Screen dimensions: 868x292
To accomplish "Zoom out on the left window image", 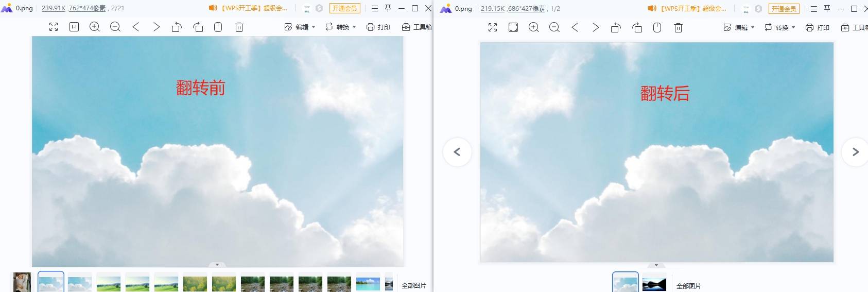I will (x=115, y=27).
